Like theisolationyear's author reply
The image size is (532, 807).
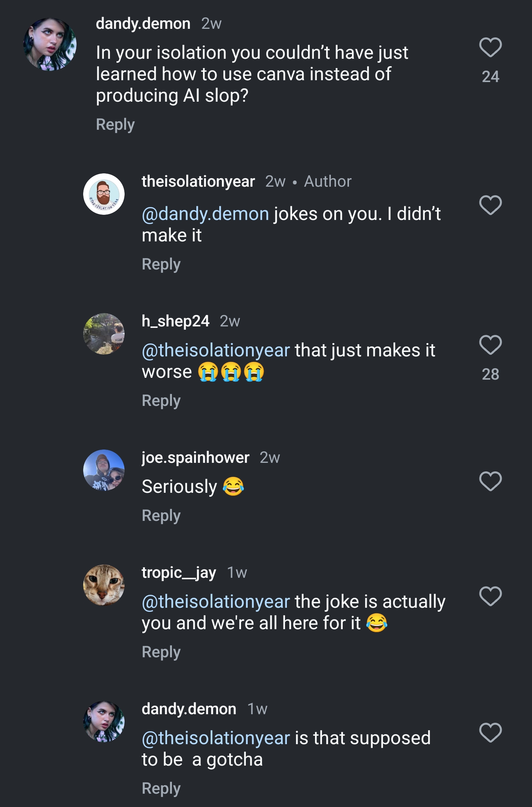[490, 205]
